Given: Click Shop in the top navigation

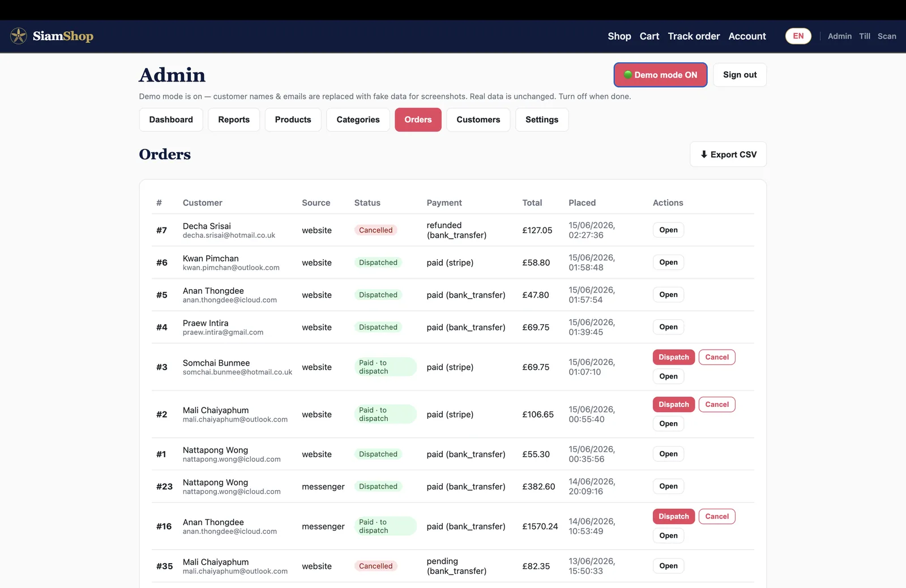Looking at the screenshot, I should [x=619, y=36].
